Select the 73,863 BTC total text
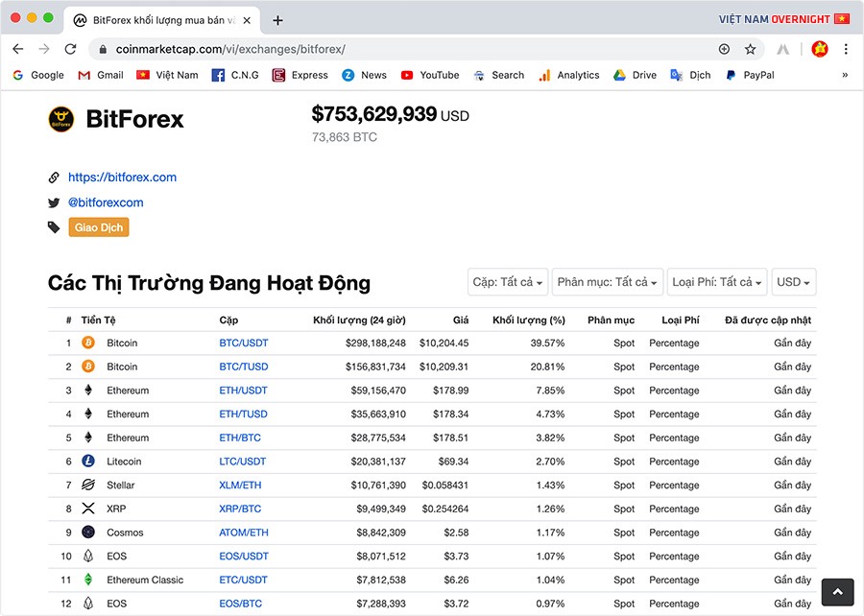 [x=345, y=137]
